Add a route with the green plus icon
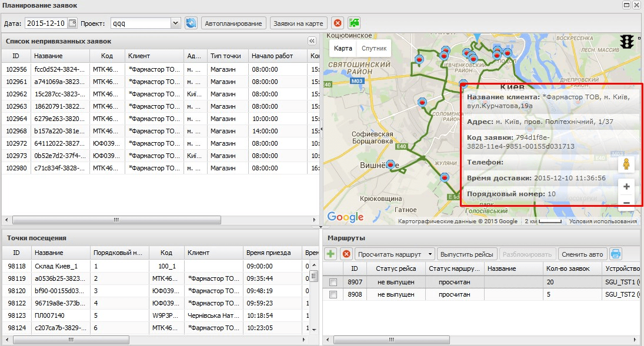This screenshot has height=346, width=644. tap(330, 254)
